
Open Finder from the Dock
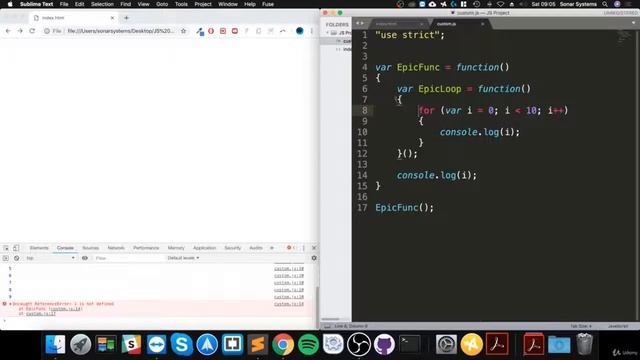click(55, 344)
